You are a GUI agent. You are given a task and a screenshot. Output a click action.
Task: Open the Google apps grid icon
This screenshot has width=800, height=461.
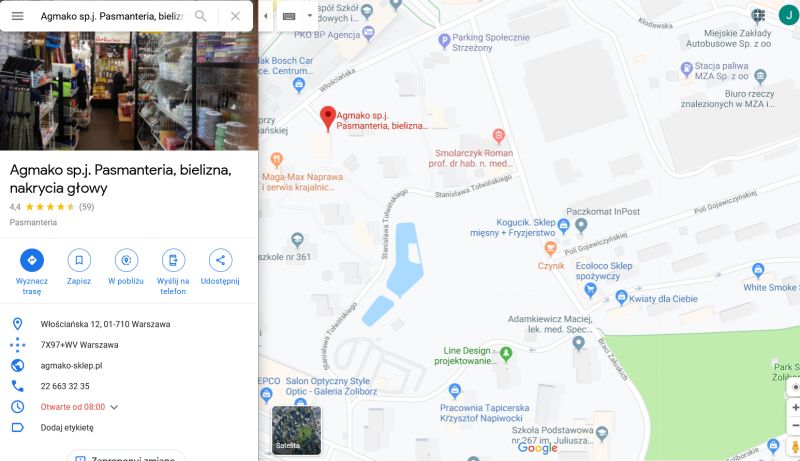point(758,16)
